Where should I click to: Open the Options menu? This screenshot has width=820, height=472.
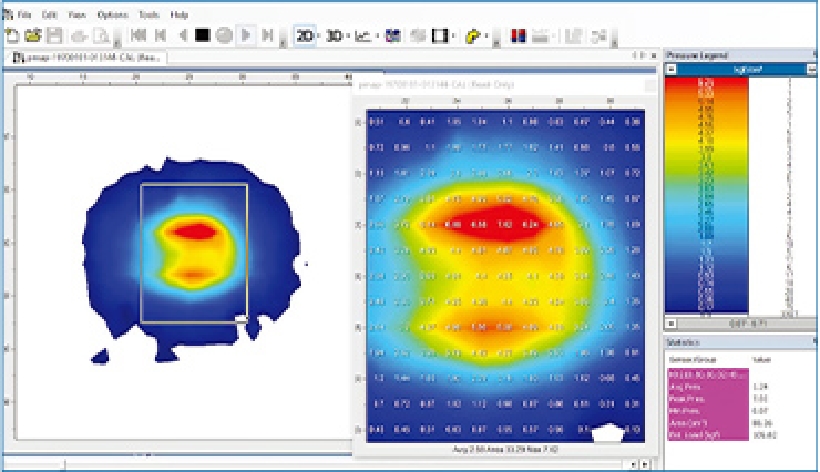[x=114, y=16]
